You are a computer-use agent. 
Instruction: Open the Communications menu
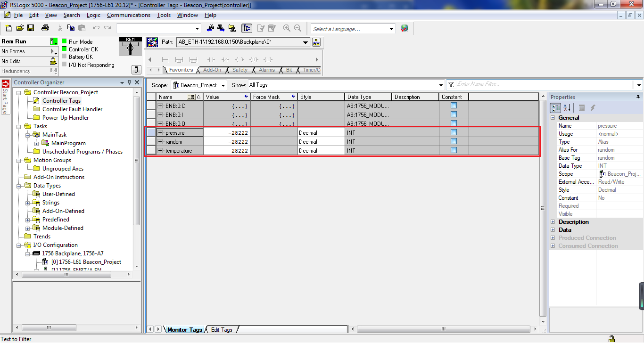[x=129, y=15]
